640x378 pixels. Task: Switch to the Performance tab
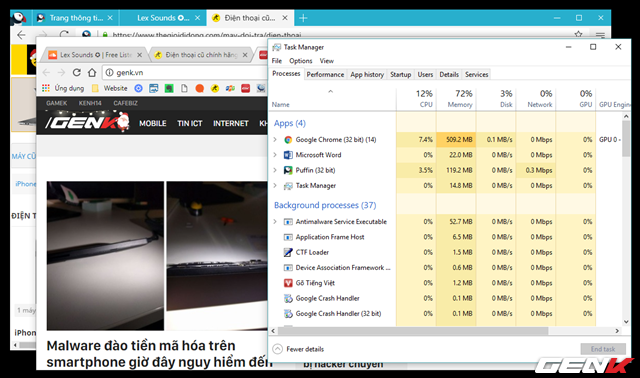325,74
